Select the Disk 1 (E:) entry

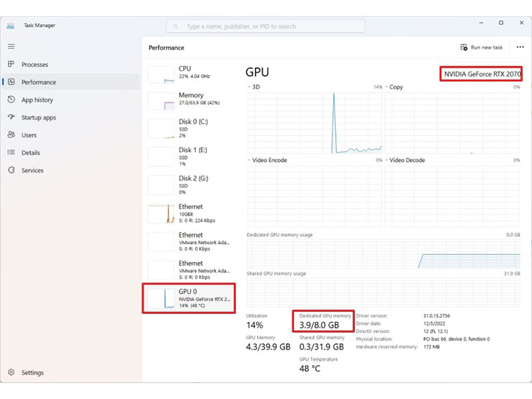(189, 156)
